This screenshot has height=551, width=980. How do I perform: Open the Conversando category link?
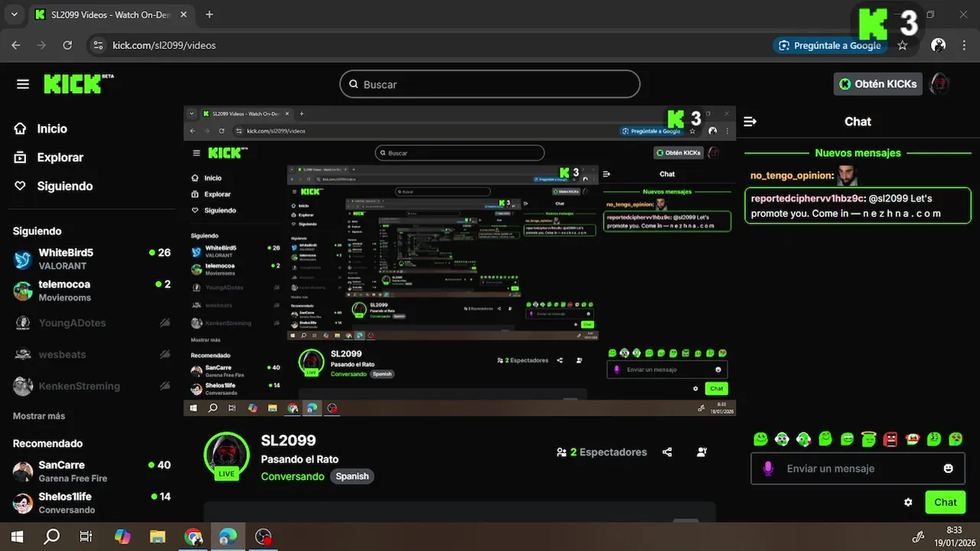[x=292, y=476]
